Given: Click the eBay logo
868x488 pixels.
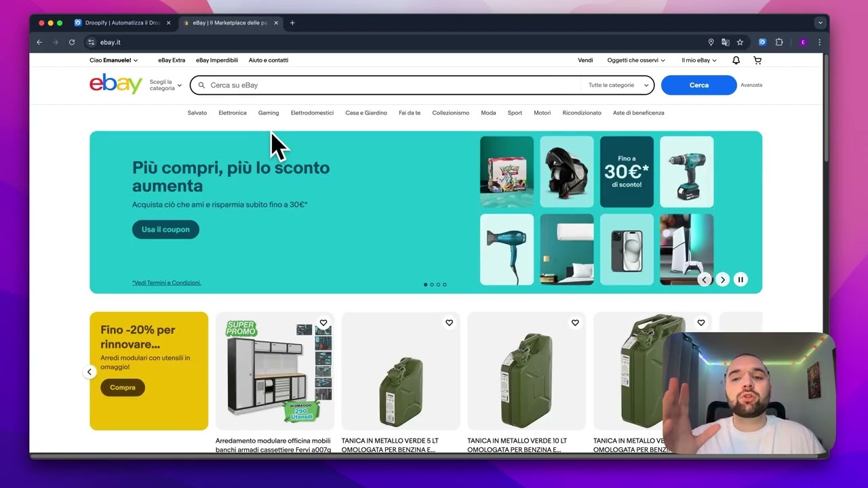Looking at the screenshot, I should click(x=116, y=84).
